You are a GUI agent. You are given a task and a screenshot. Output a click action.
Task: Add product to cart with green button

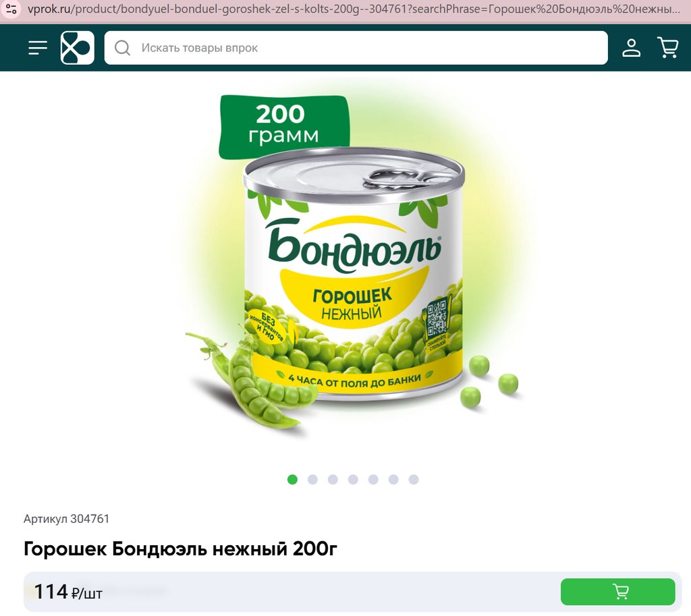pos(617,591)
